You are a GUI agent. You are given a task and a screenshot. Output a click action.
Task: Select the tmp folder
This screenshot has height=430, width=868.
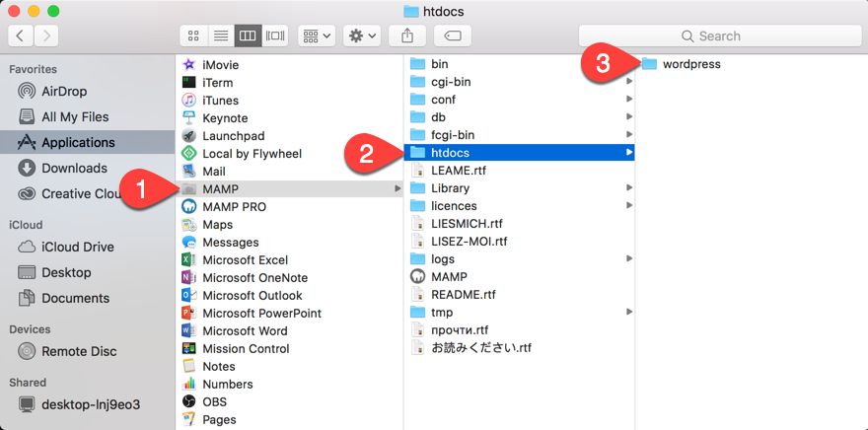coord(519,312)
